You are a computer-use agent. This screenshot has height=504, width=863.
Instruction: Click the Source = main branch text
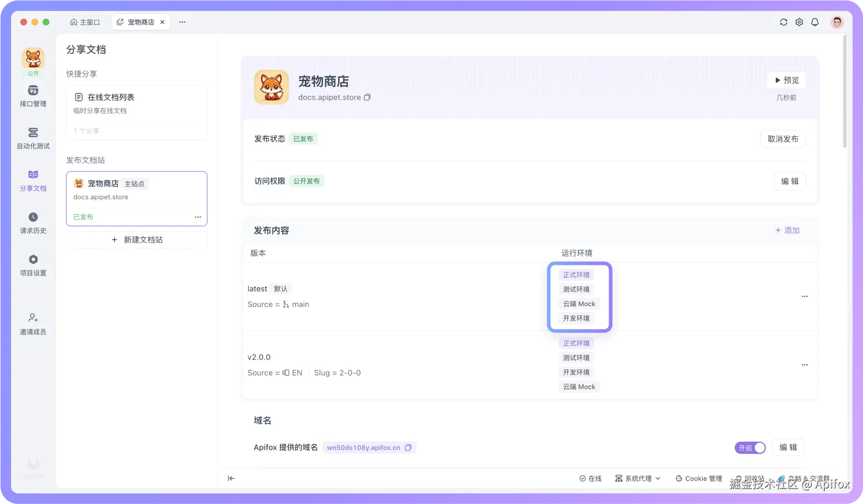(x=278, y=304)
